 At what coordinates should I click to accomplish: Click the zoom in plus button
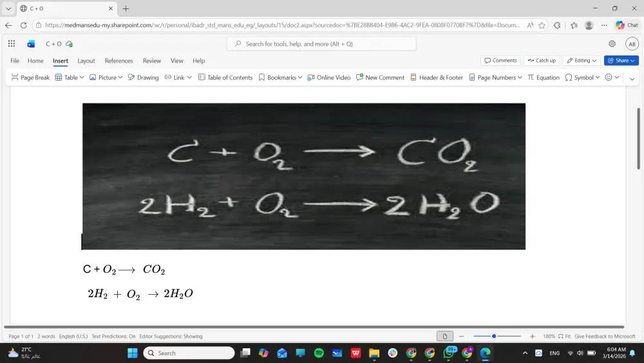coord(533,337)
